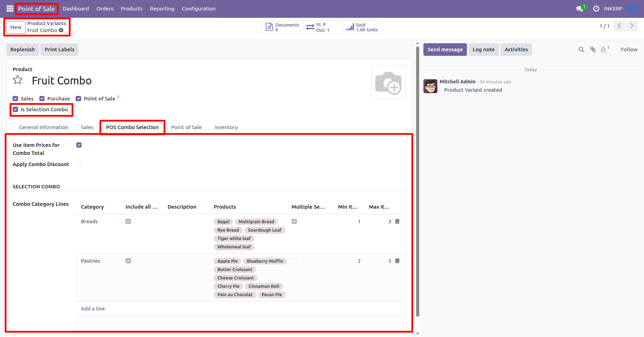Click the form vertical scrollbar
644x337 pixels.
[x=417, y=181]
